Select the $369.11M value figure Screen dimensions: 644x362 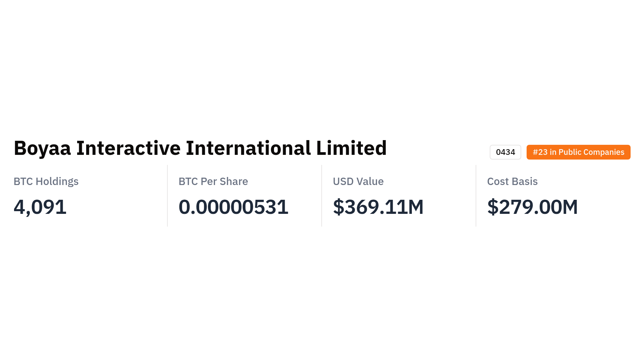378,207
